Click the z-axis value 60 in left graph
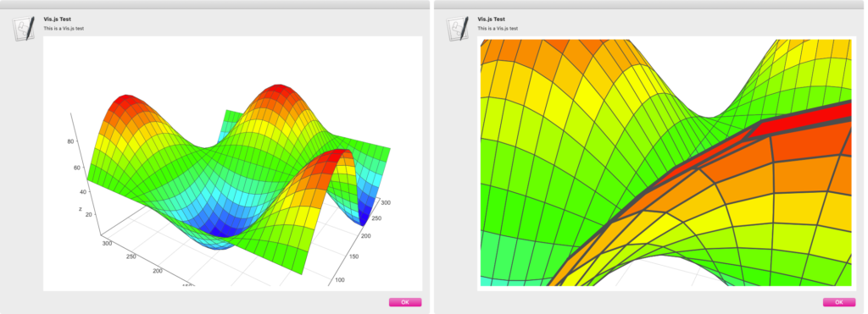The image size is (868, 314). point(77,168)
